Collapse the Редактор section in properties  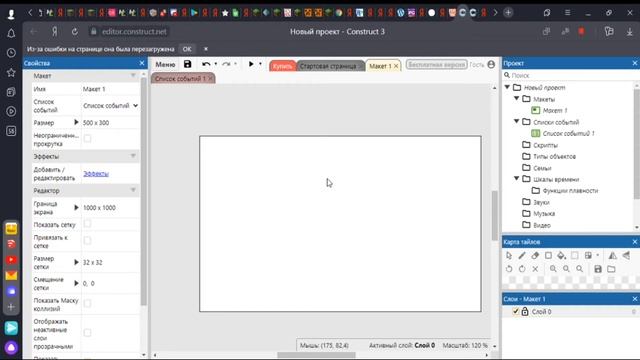133,190
